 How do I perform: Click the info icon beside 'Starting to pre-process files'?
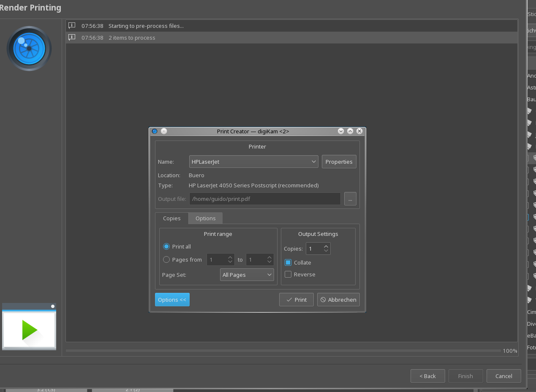(x=72, y=26)
